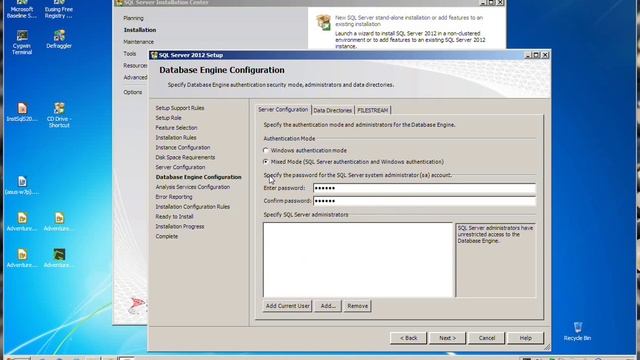Image resolution: width=640 pixels, height=360 pixels.
Task: Select Installation in Installation Center sidebar
Action: pos(140,30)
